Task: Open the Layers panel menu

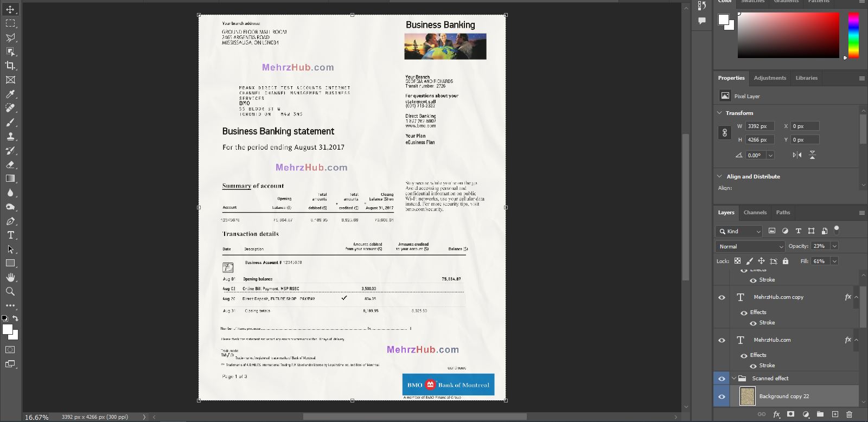Action: (x=861, y=213)
